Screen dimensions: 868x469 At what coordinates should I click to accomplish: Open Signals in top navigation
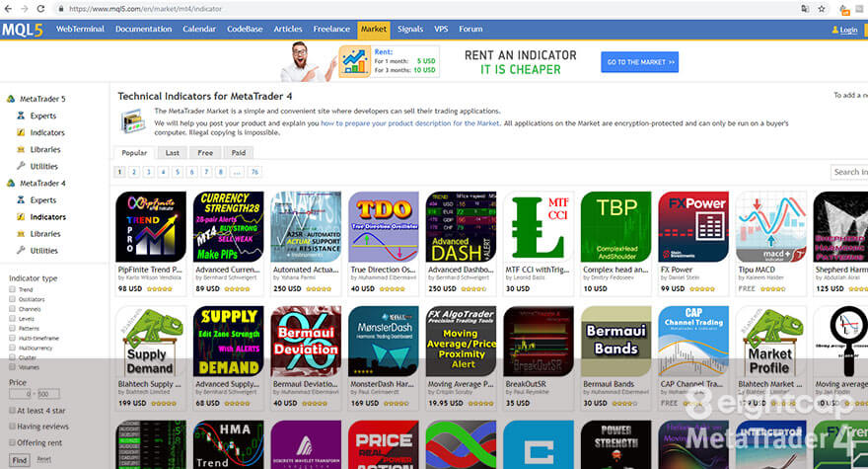[410, 29]
